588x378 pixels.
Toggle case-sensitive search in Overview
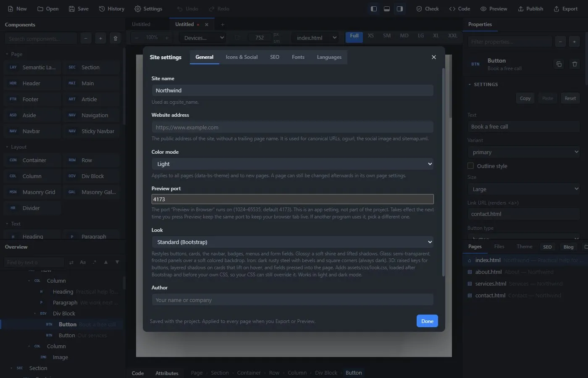tap(83, 262)
